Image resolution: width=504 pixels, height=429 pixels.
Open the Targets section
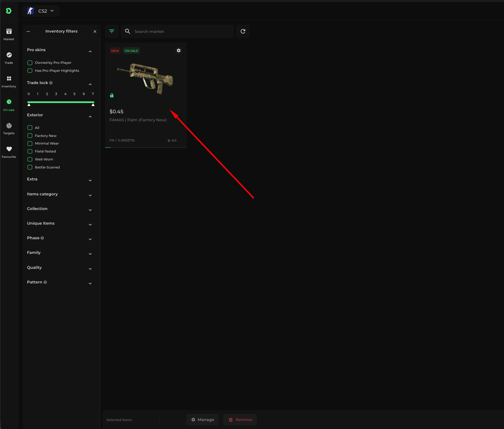tap(9, 129)
